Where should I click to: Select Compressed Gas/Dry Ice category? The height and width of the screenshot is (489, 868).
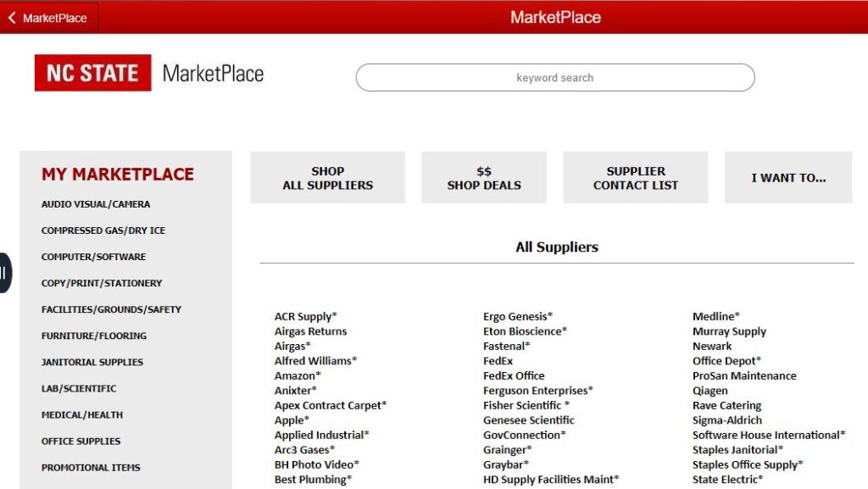tap(103, 231)
